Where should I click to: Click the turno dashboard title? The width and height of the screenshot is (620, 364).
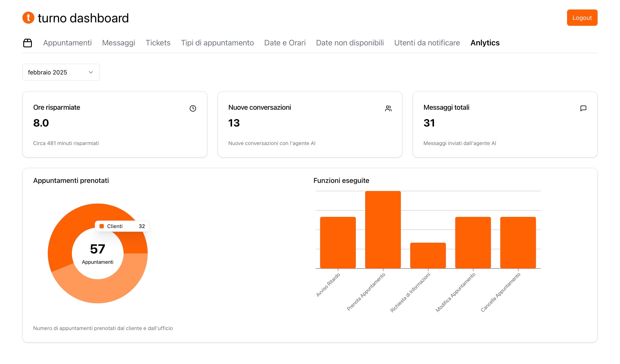[x=83, y=18]
